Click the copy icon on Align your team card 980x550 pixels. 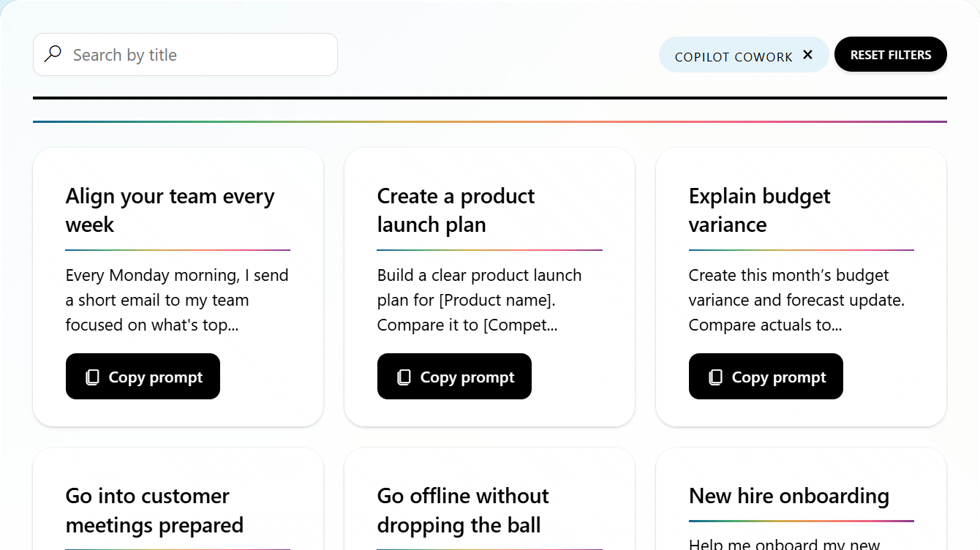point(92,377)
